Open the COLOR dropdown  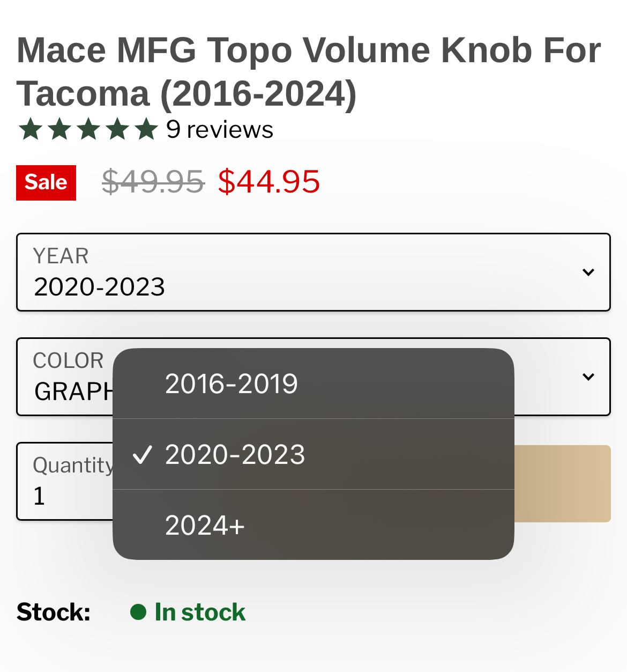pyautogui.click(x=313, y=376)
